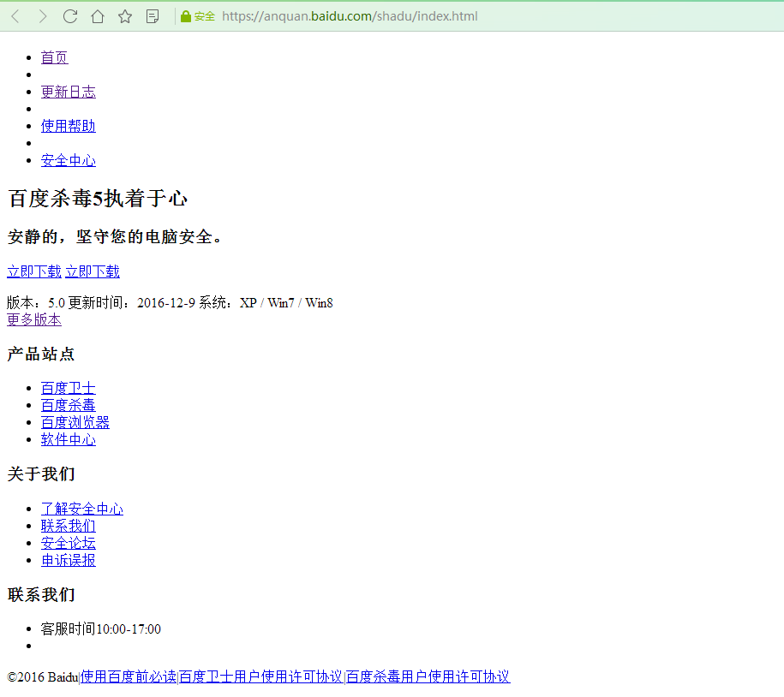Open the reader mode page icon
Viewport: 784px width, 697px height.
tap(153, 16)
